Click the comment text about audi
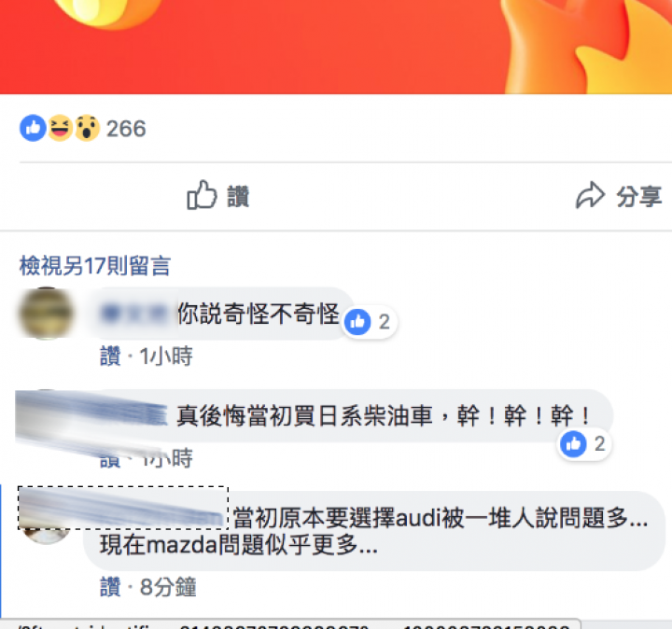This screenshot has width=672, height=629. click(441, 518)
